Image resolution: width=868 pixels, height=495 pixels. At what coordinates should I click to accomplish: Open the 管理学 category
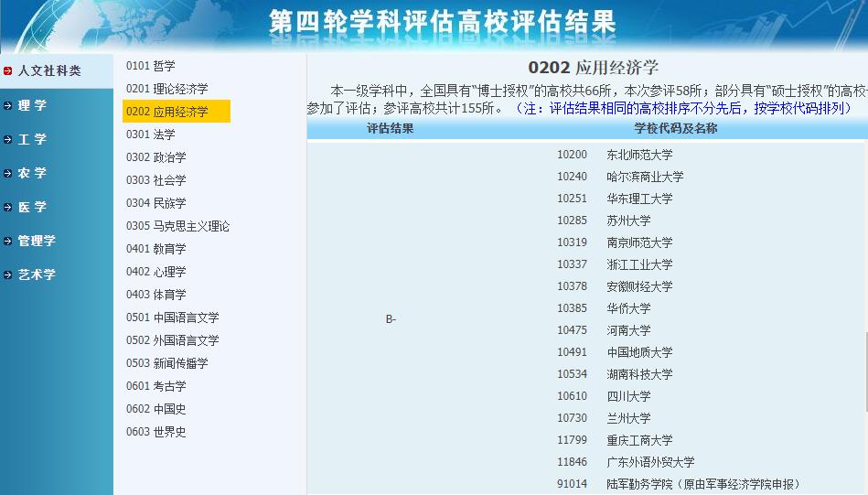pos(37,241)
